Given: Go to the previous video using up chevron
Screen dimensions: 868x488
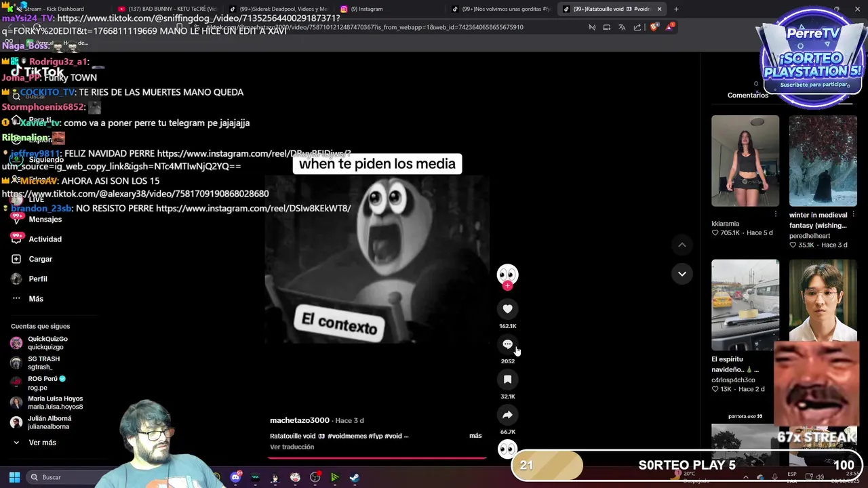Looking at the screenshot, I should 682,245.
